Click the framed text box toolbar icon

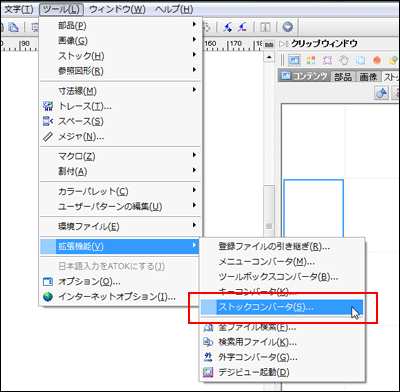tap(265, 27)
